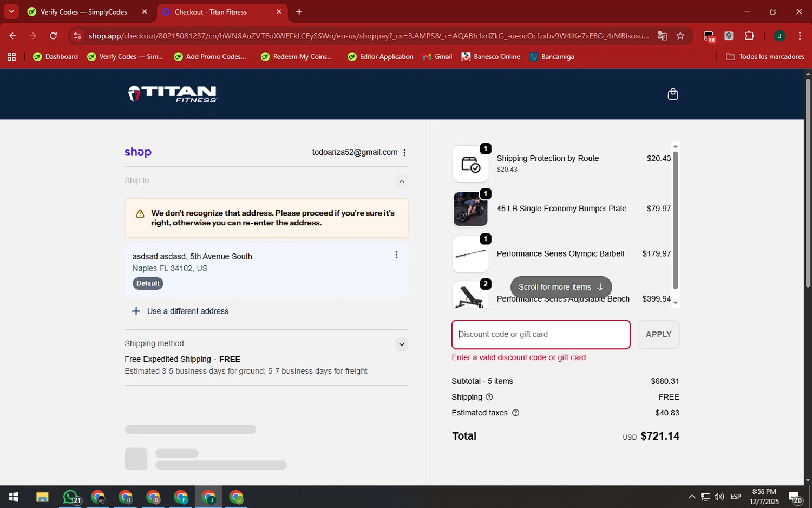This screenshot has height=508, width=812.
Task: Open the Redeem My Coins bookmark
Action: coord(297,56)
